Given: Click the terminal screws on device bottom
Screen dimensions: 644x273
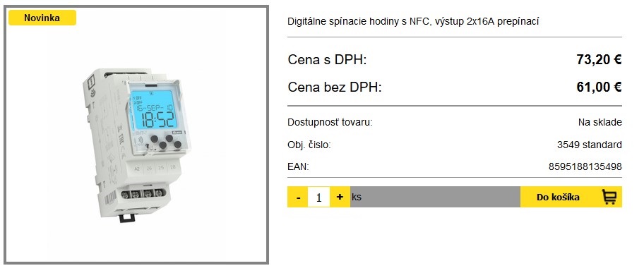Looking at the screenshot, I should tap(143, 193).
